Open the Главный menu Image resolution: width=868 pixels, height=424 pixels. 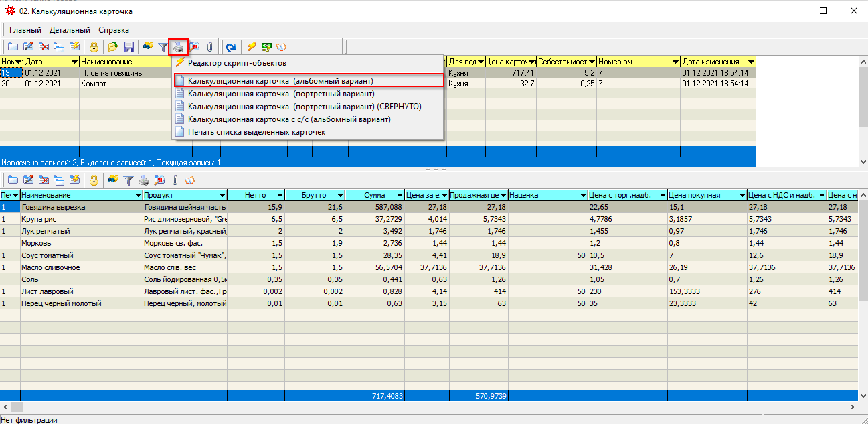pos(25,30)
